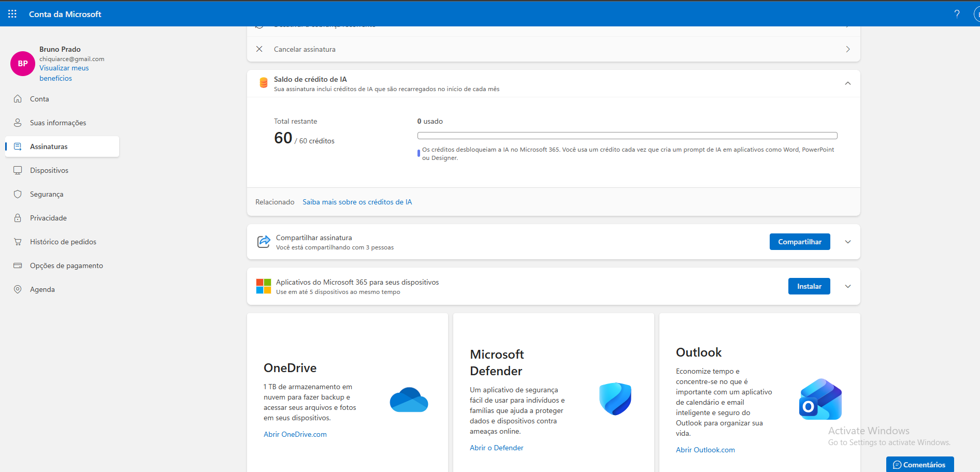Click the Bruno Prado account name
This screenshot has height=472, width=980.
(60, 49)
